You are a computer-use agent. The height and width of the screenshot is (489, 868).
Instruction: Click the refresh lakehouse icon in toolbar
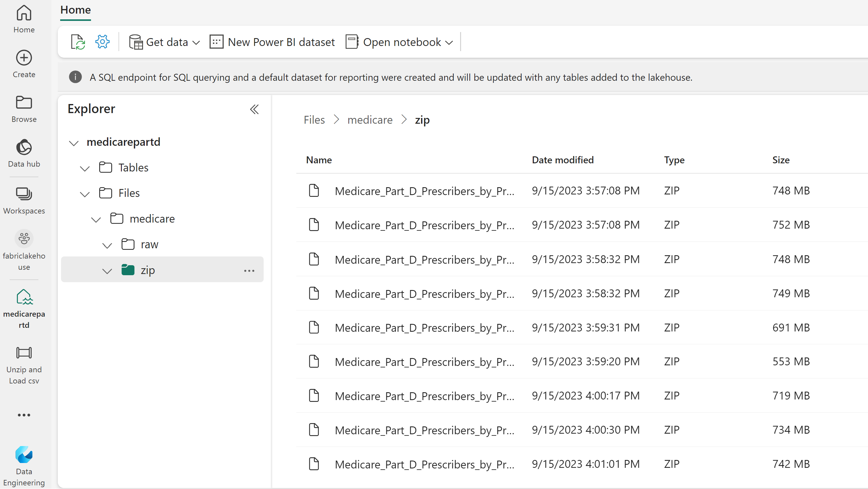(78, 42)
